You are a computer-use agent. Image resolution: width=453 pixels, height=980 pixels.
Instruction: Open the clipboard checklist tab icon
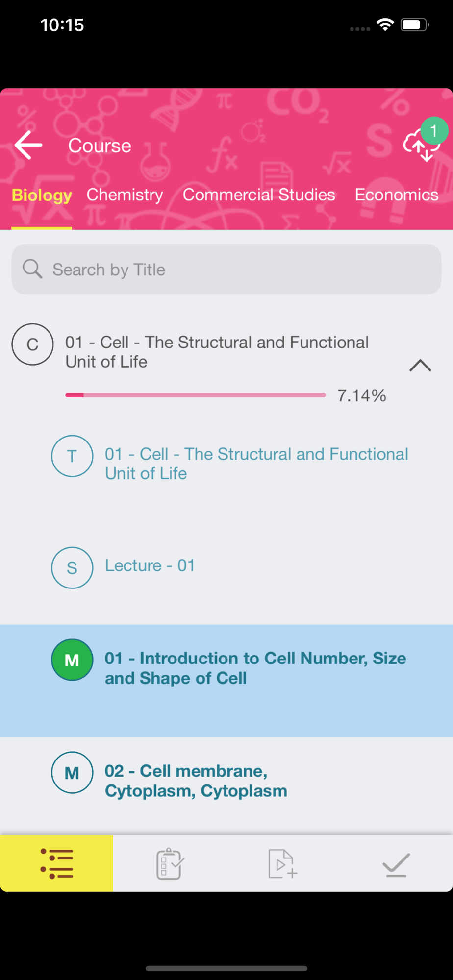[170, 864]
